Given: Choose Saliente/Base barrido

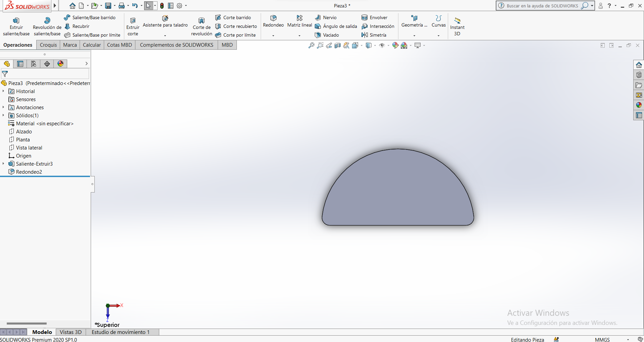Looking at the screenshot, I should pyautogui.click(x=90, y=17).
